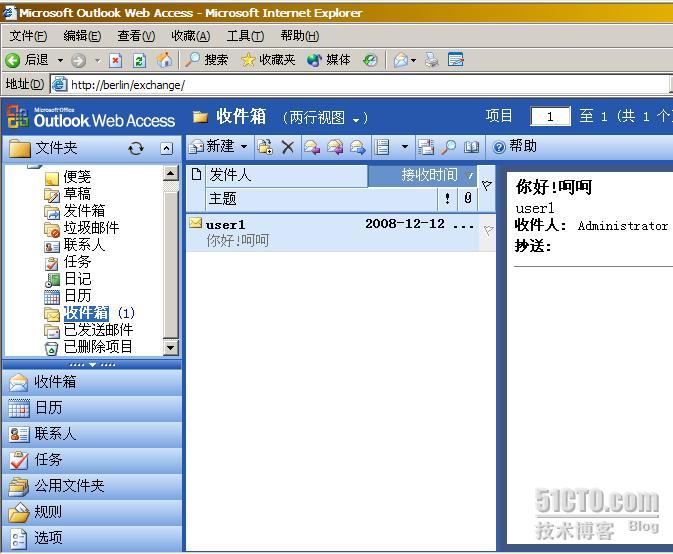The image size is (673, 554).
Task: Click the IE Print icon
Action: (x=432, y=60)
